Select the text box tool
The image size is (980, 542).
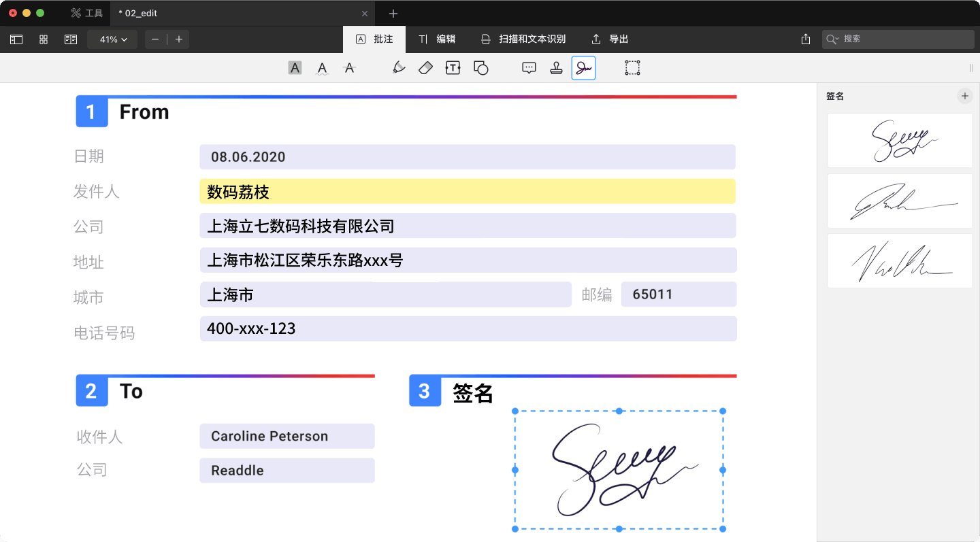(453, 68)
